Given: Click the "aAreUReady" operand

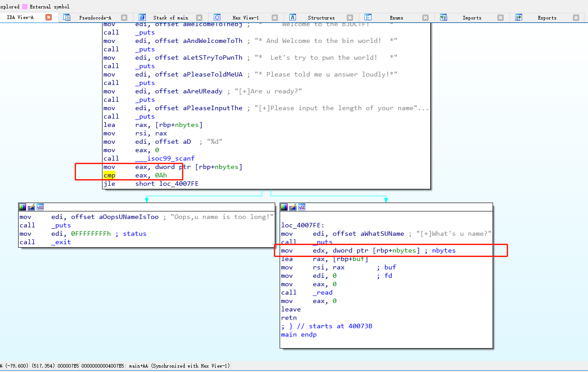Looking at the screenshot, I should pyautogui.click(x=202, y=91).
